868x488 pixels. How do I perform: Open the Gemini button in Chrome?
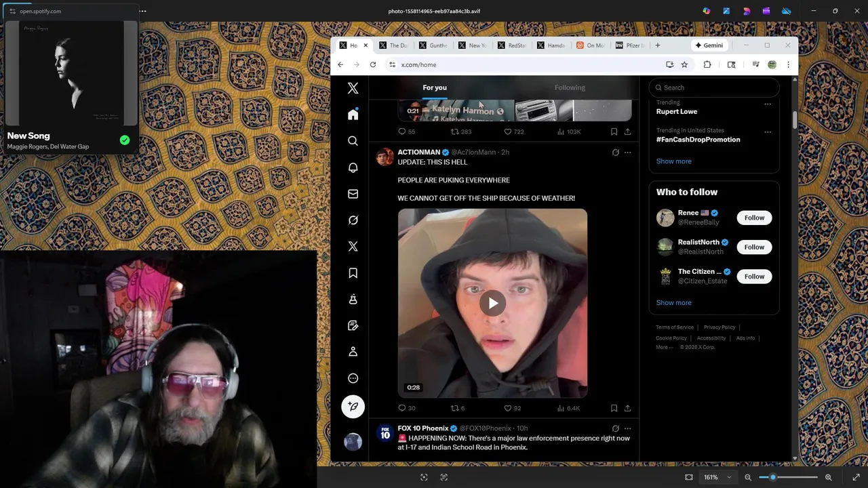709,45
